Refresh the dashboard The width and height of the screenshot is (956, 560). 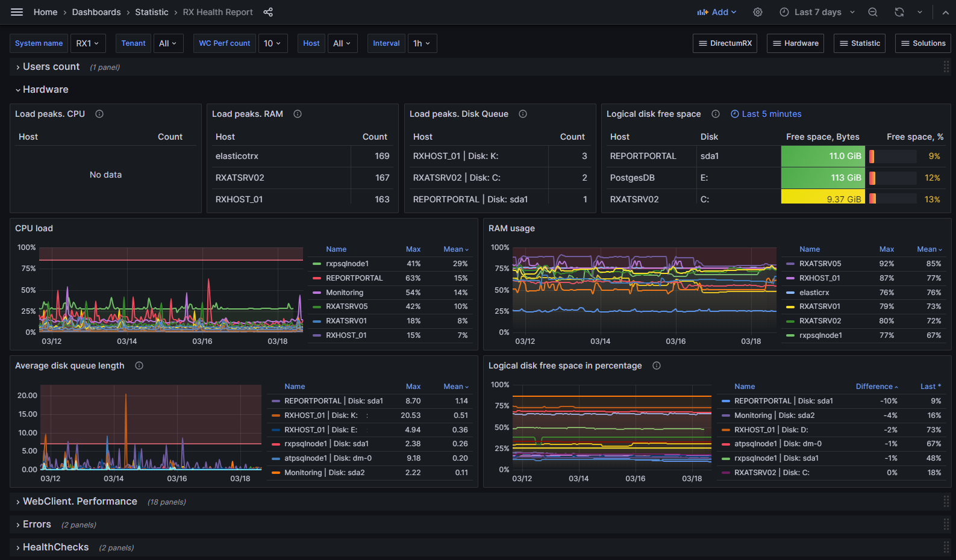pos(899,12)
